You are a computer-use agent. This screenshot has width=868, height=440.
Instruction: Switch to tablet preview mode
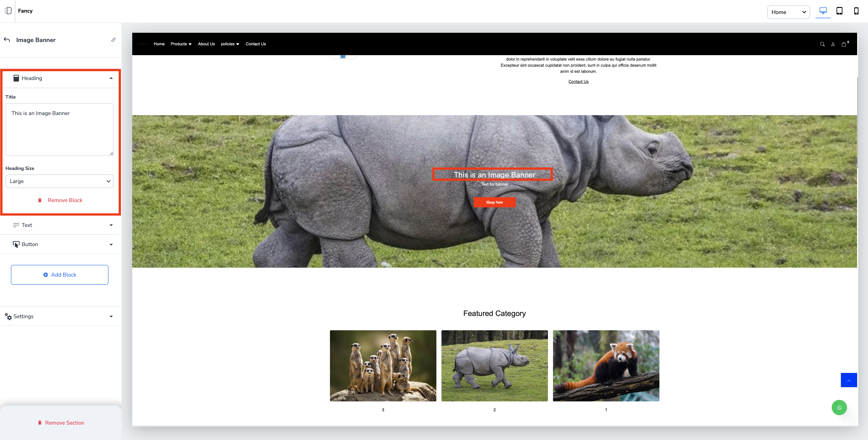839,11
